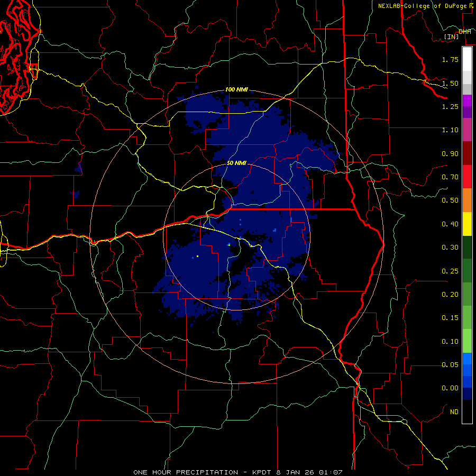Viewport: 476px width, 476px height.
Task: Click the NEXLAB-College of DuPage header text
Action: pyautogui.click(x=423, y=6)
